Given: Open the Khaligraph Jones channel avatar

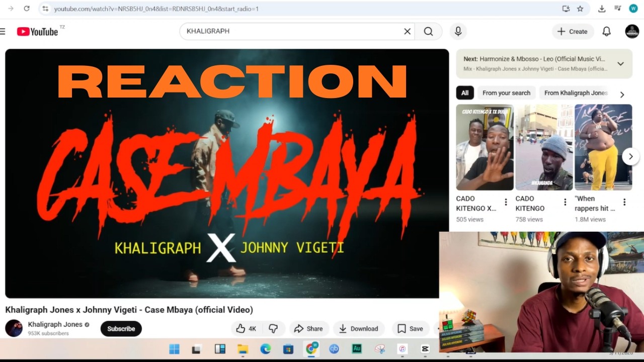Looking at the screenshot, I should coord(14,328).
